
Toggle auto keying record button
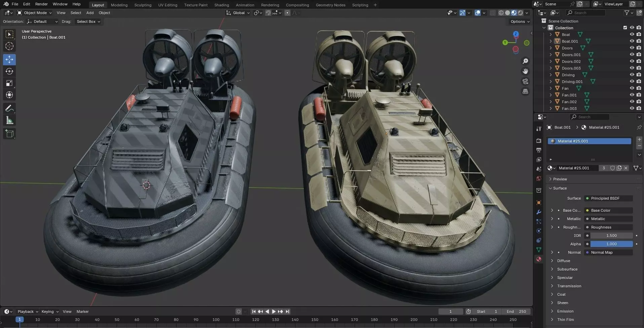click(x=239, y=312)
